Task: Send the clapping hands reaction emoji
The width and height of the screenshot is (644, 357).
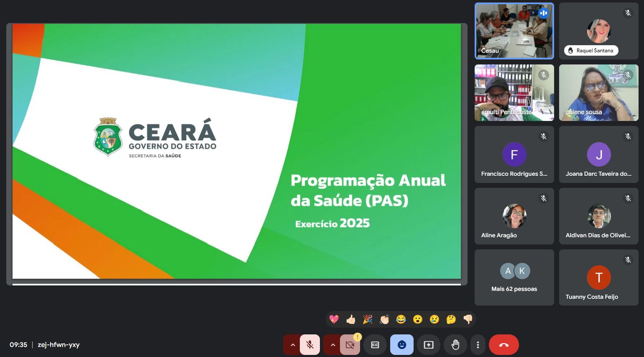Action: pos(384,319)
